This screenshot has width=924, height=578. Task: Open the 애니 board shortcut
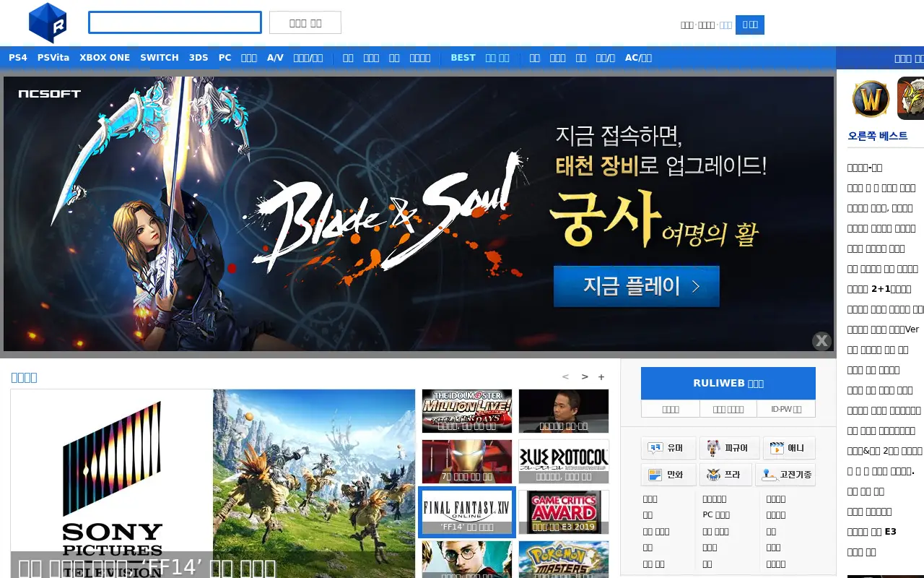tap(788, 448)
